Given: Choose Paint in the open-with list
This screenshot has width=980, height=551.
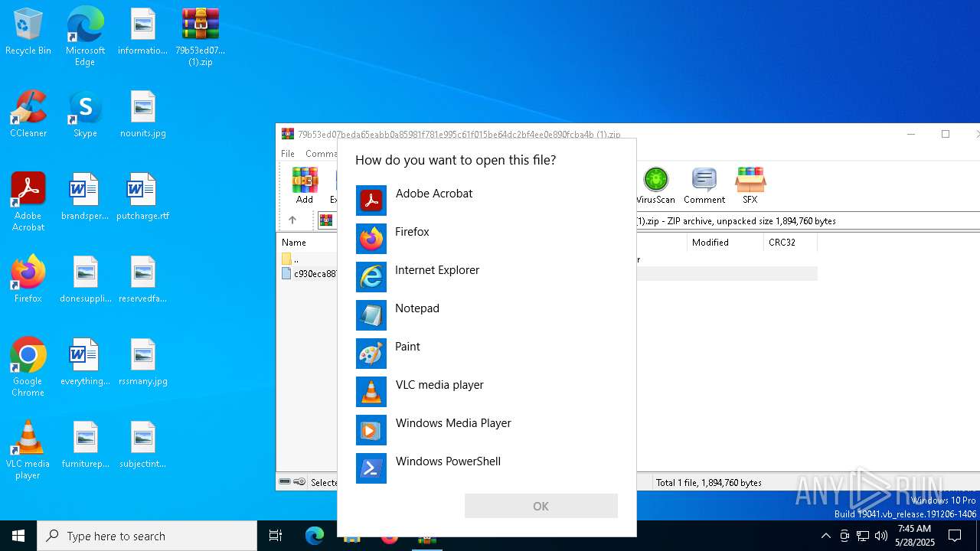Looking at the screenshot, I should [x=486, y=354].
